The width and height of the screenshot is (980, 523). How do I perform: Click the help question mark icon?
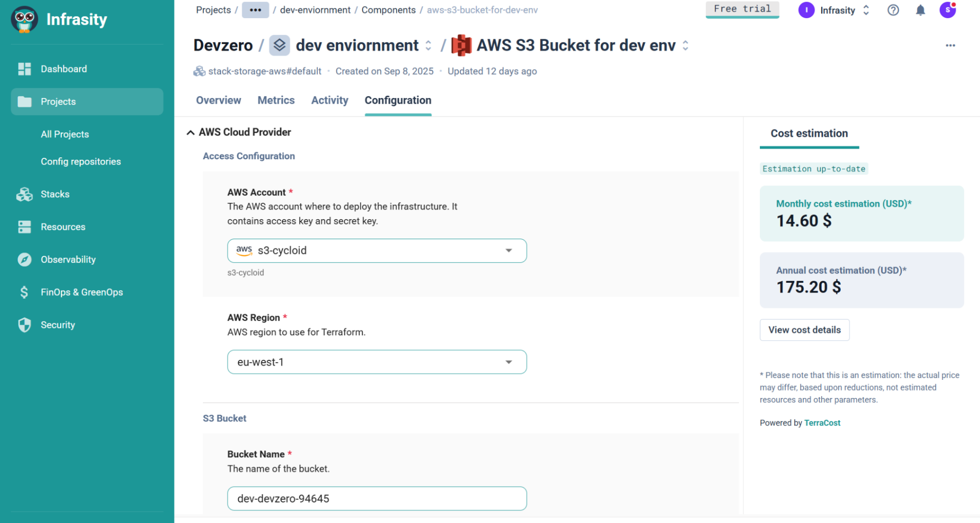(x=893, y=10)
